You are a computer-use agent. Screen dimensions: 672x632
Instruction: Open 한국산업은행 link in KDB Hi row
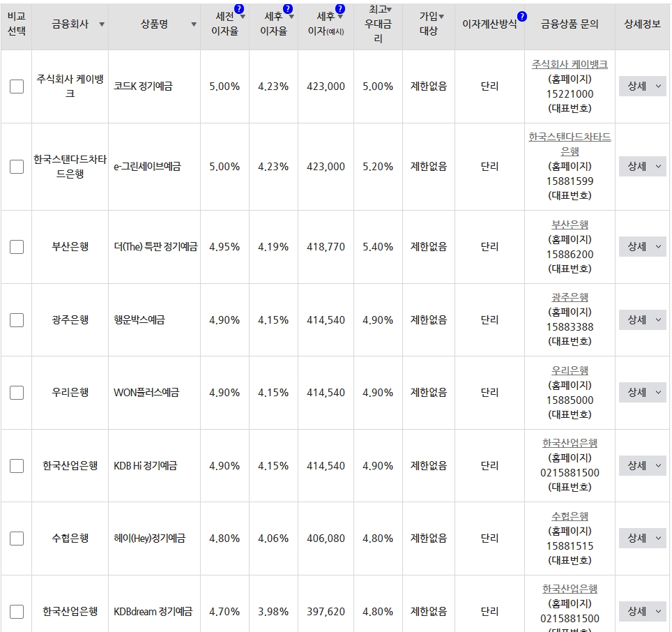[x=570, y=443]
